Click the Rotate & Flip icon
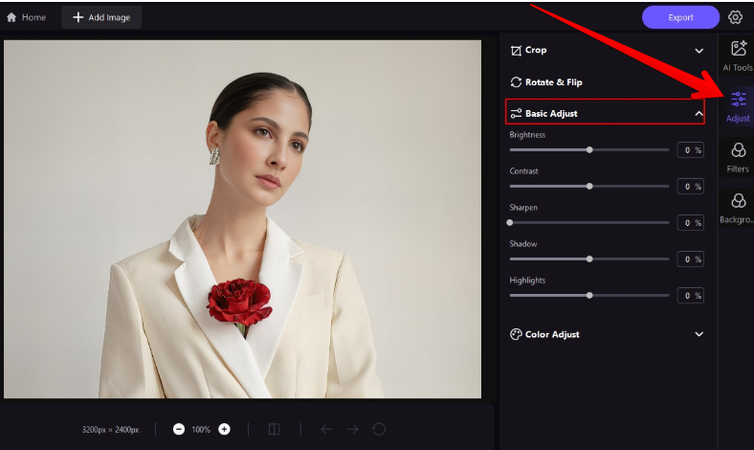 click(x=516, y=82)
